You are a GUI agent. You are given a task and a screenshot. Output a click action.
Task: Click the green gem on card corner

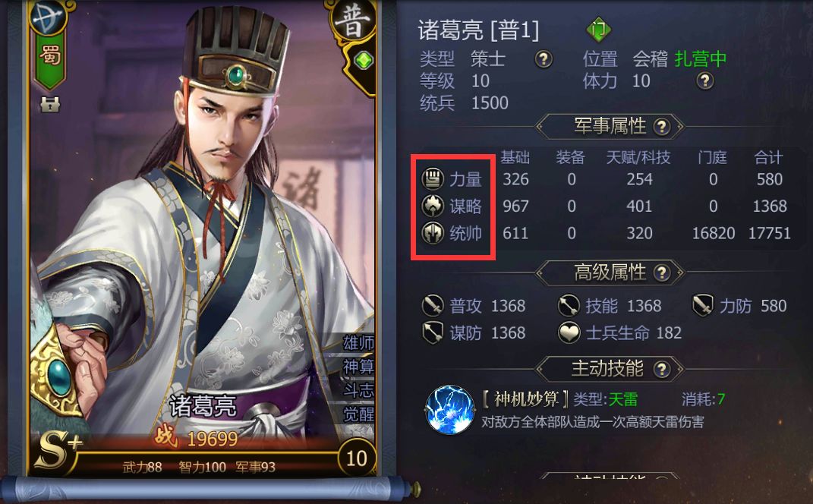pyautogui.click(x=364, y=61)
